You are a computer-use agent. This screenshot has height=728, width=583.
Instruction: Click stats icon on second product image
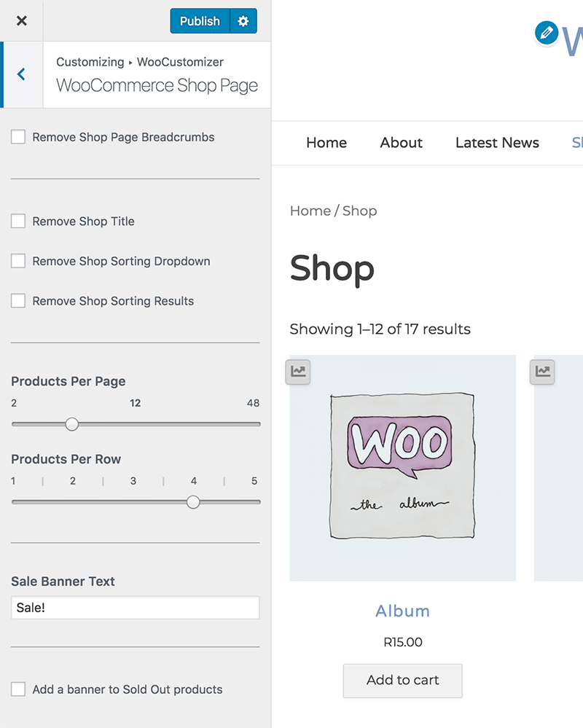tap(543, 372)
